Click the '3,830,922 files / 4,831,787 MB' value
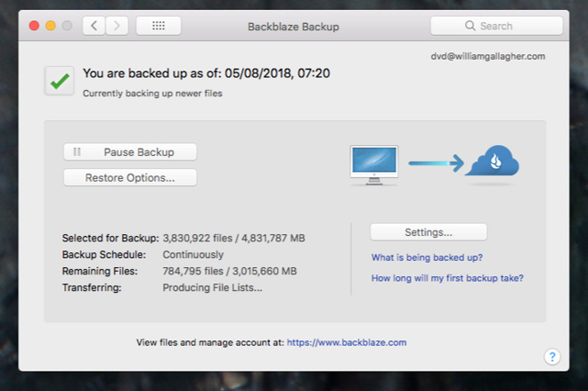588x391 pixels. (234, 238)
